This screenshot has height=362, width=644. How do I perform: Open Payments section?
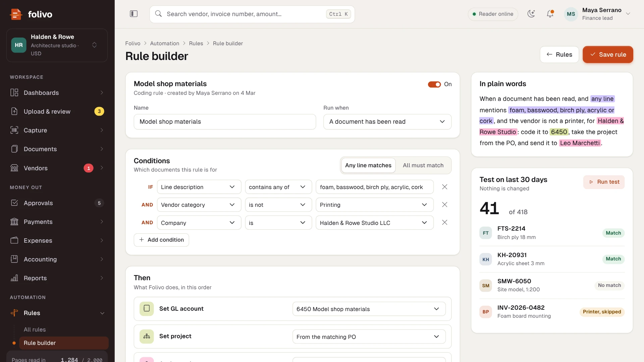(57, 222)
